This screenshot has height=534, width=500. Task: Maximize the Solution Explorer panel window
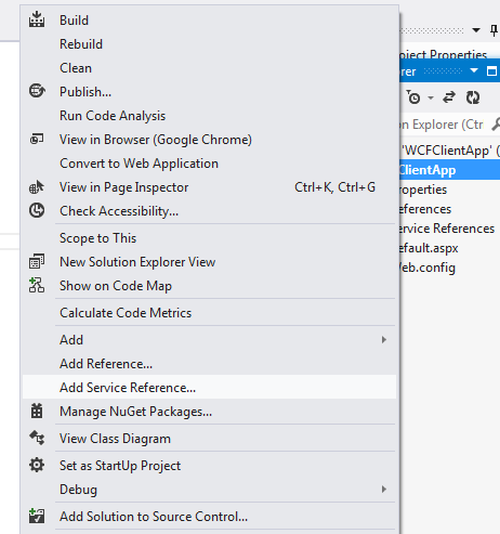[x=492, y=71]
